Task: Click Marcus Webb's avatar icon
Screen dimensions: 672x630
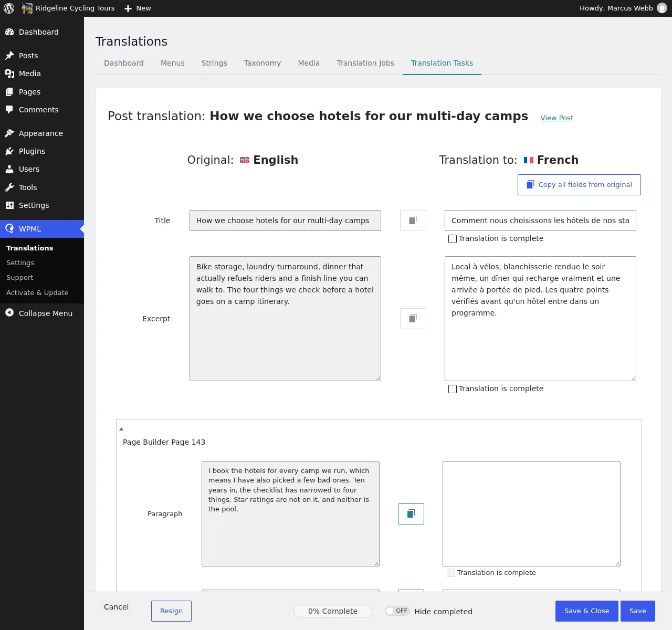Action: 662,8
